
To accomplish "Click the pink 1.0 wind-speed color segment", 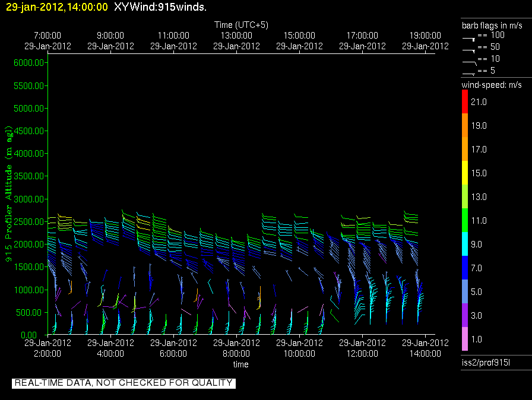I will [x=464, y=339].
